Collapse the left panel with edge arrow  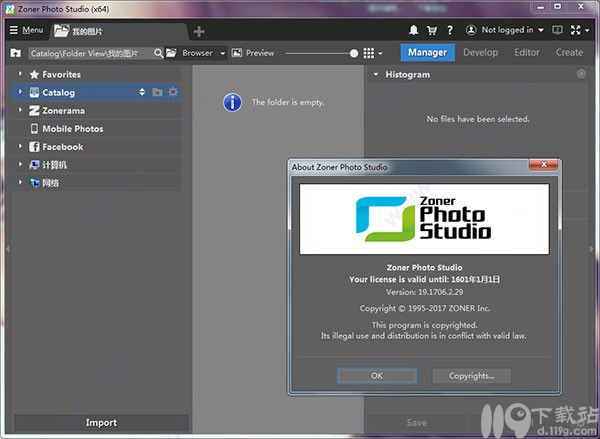pos(8,249)
